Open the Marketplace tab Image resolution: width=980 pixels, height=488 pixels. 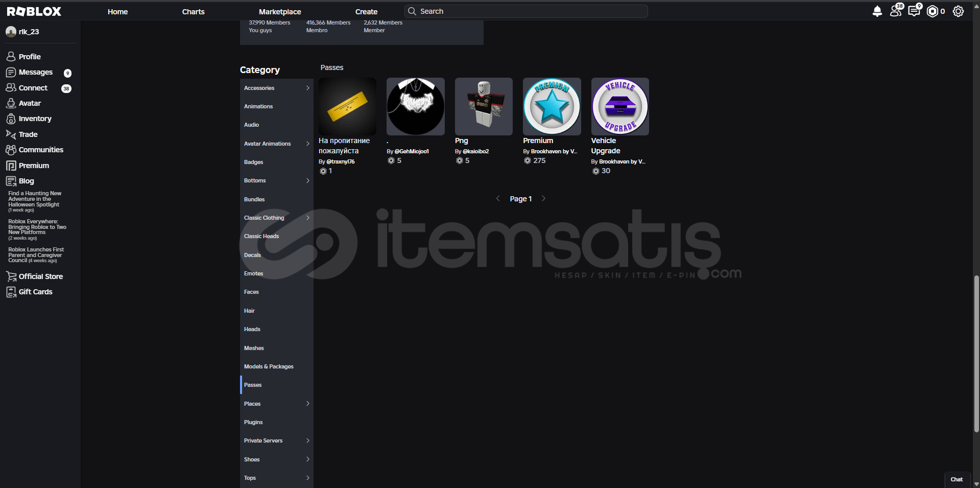280,12
